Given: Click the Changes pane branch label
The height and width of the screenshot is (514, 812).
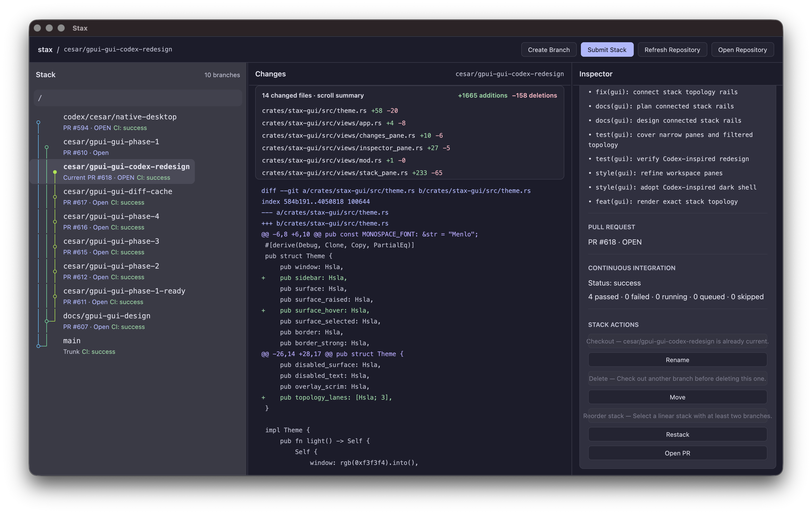Looking at the screenshot, I should (510, 74).
